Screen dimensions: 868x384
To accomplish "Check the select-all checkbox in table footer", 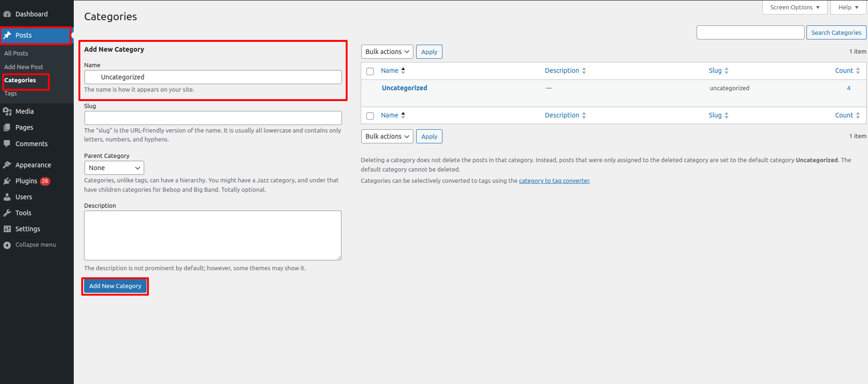I will click(370, 116).
